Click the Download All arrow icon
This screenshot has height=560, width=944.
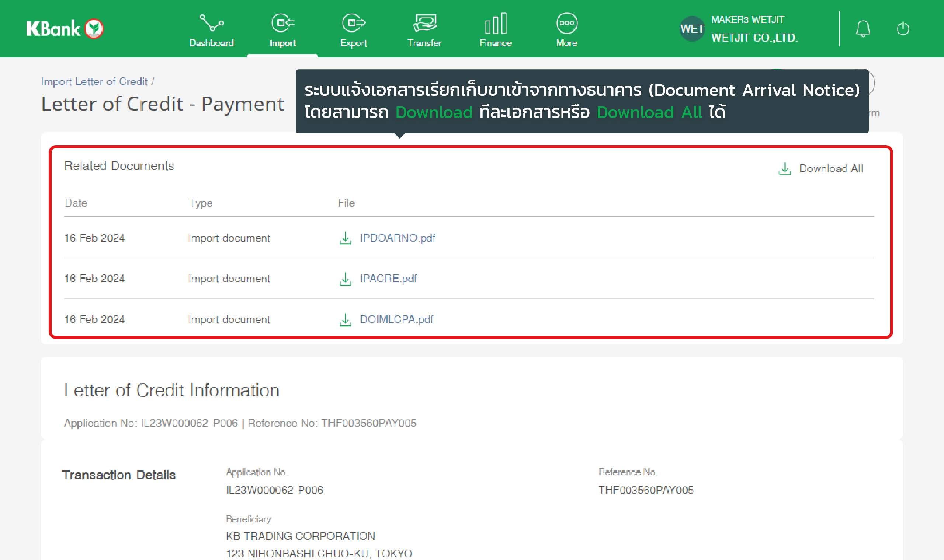pos(785,169)
